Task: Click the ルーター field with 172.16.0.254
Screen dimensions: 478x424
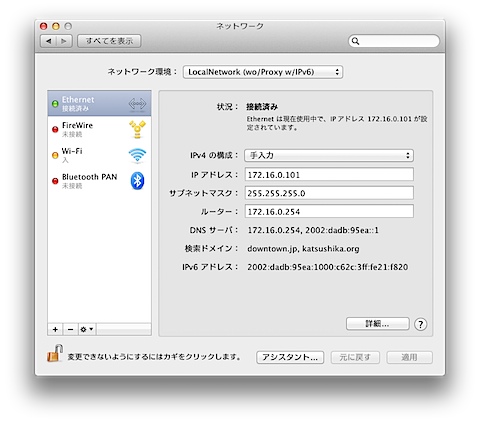Action: [329, 211]
